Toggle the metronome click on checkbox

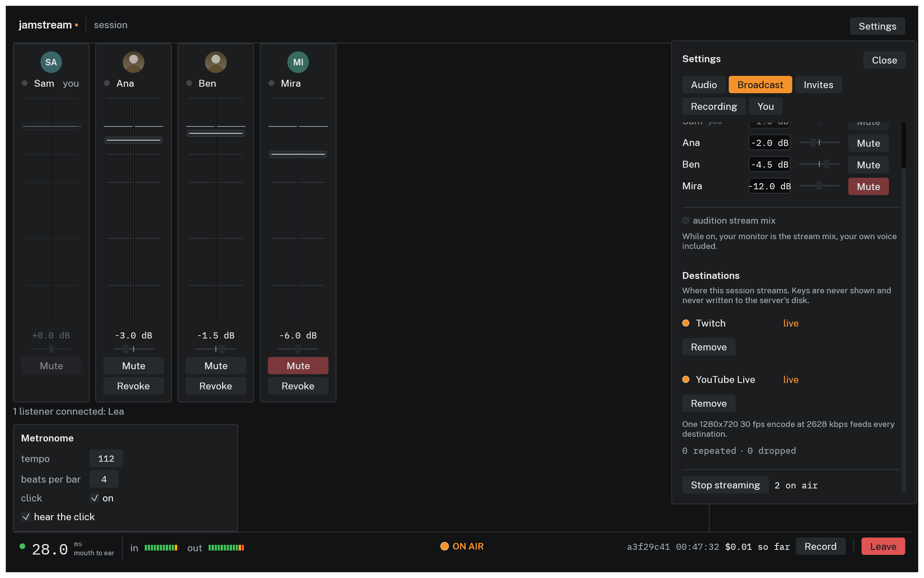click(94, 498)
